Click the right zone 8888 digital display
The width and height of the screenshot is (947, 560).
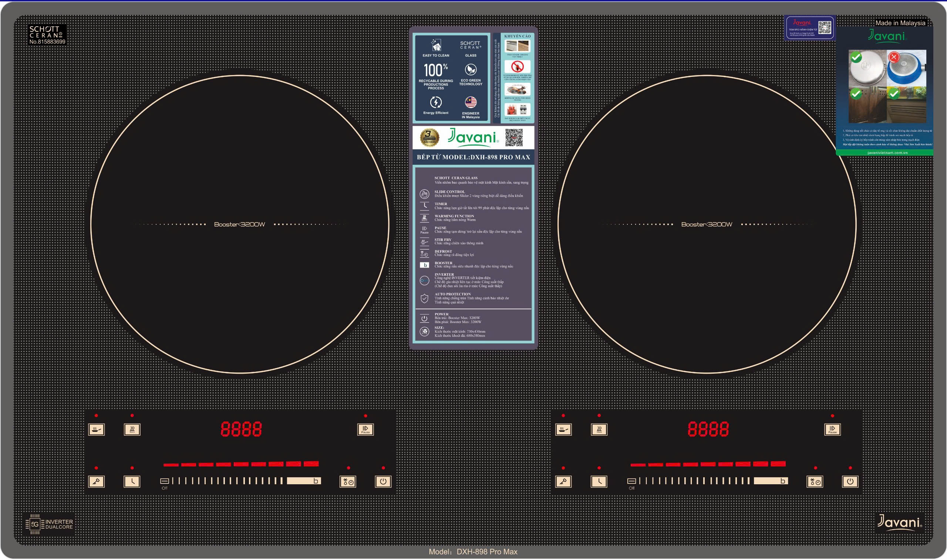pyautogui.click(x=708, y=430)
